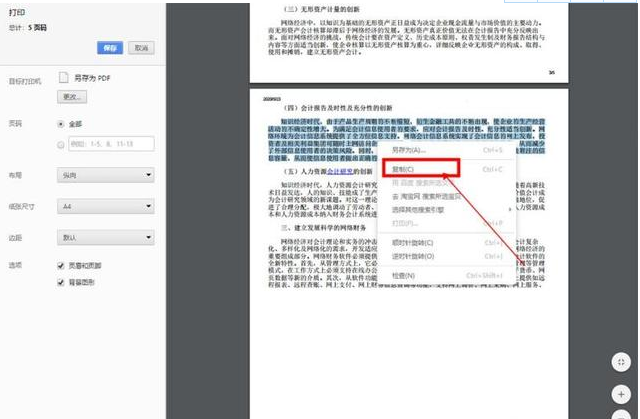
Task: Click the heading （四）会计报告及时性及充分性的创新
Action: pos(338,108)
